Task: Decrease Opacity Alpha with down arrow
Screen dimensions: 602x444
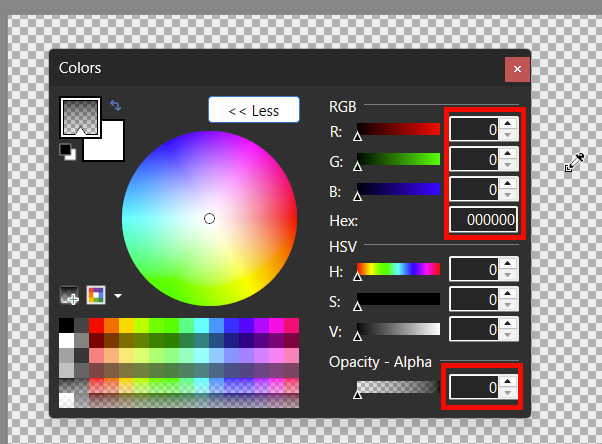Action: [x=508, y=393]
